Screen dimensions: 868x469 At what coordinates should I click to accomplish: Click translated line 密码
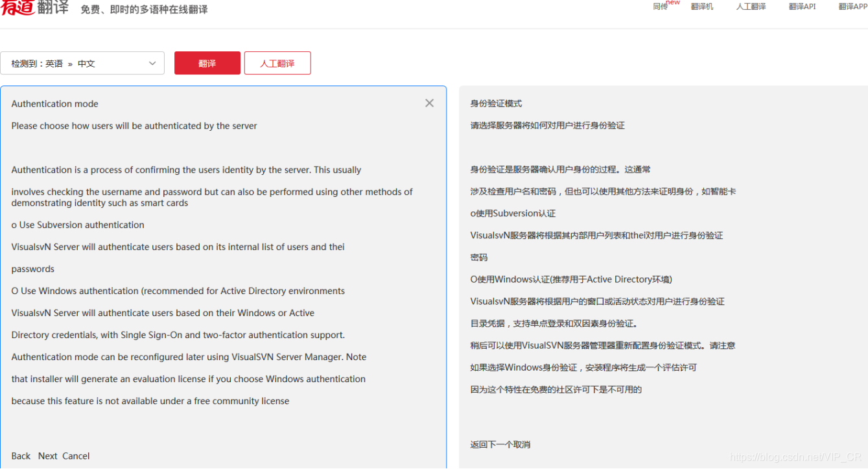pos(479,257)
